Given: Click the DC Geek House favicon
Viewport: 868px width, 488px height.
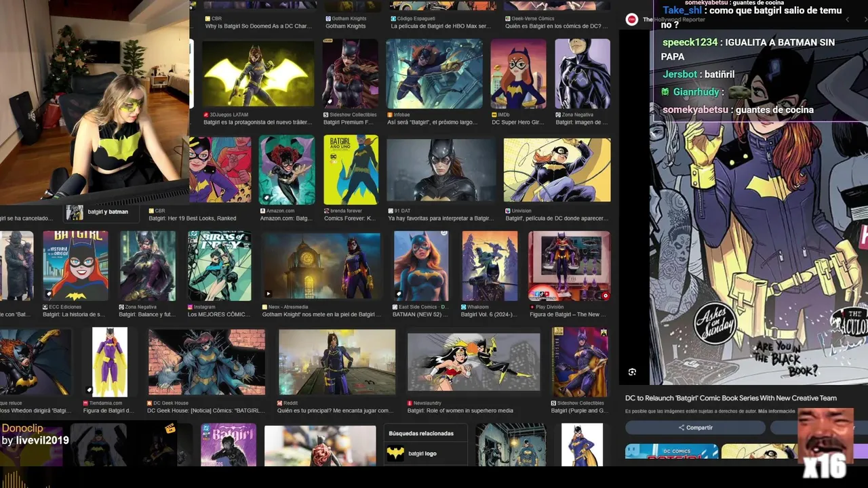Looking at the screenshot, I should (150, 403).
